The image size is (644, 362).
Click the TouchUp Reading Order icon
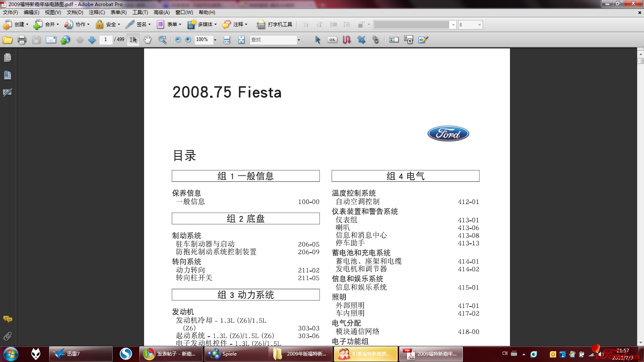point(409,40)
